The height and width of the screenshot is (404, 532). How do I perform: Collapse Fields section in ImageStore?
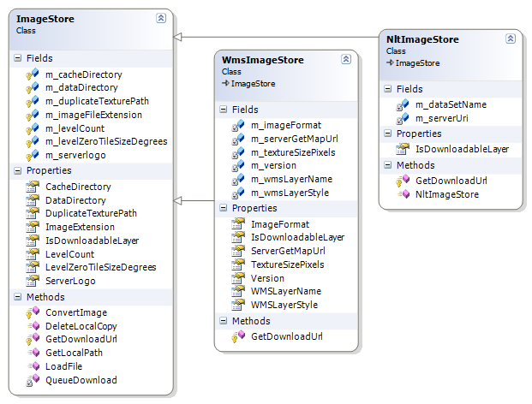(18, 58)
